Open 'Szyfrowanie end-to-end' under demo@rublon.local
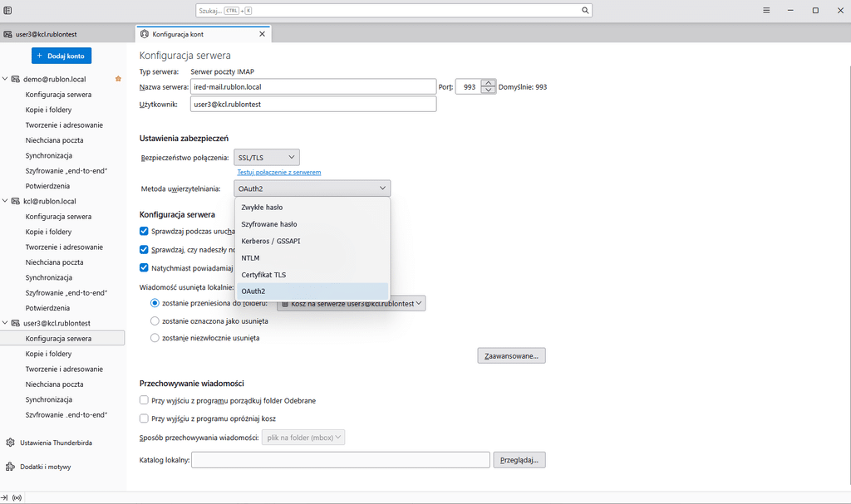851x504 pixels. [x=66, y=170]
